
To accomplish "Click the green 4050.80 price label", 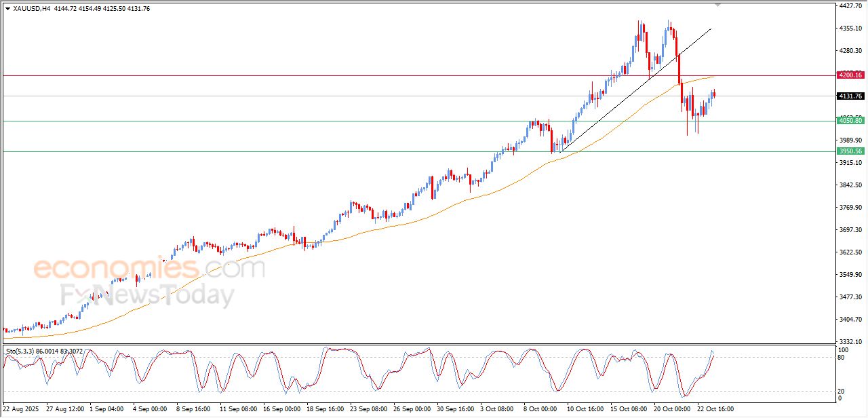I will coord(850,121).
